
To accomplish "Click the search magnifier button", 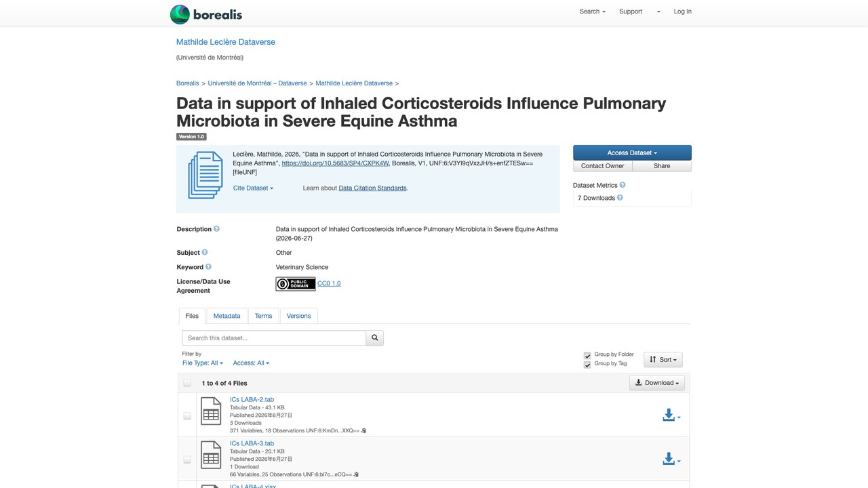I will tap(375, 338).
